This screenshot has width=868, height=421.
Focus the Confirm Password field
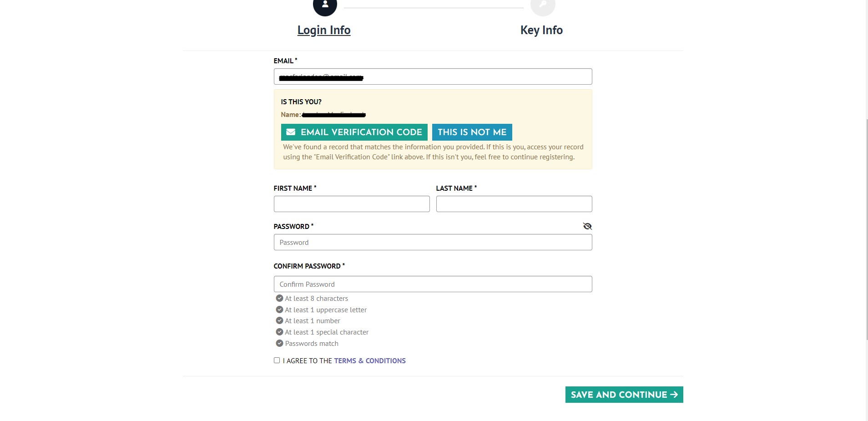coord(433,284)
